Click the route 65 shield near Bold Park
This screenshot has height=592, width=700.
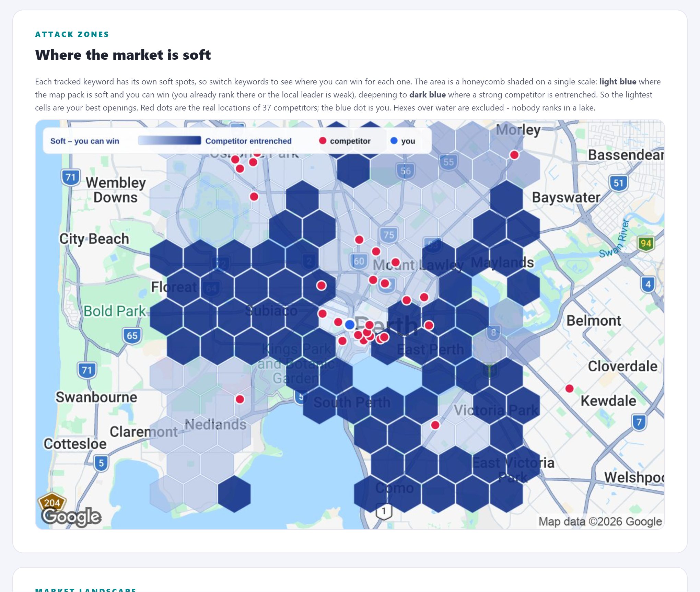tap(132, 336)
